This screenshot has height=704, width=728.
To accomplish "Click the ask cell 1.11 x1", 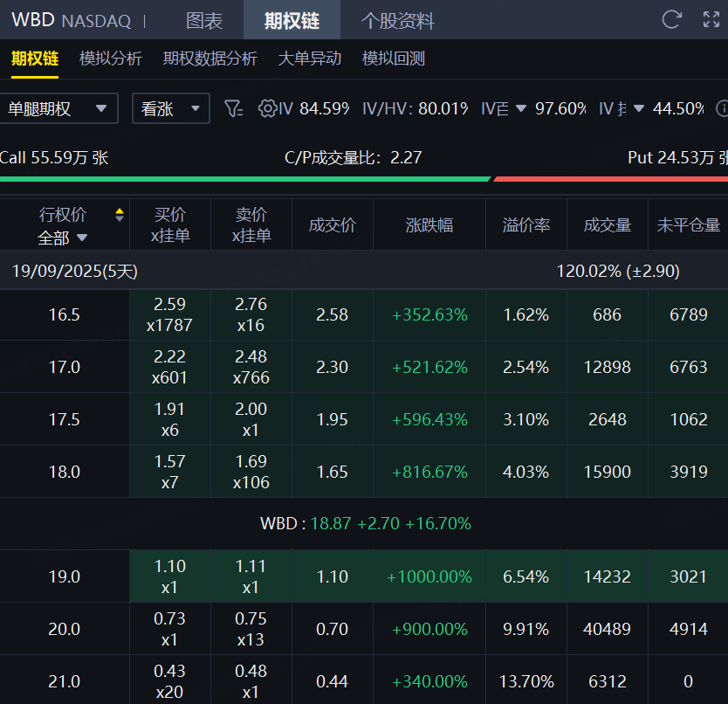I will [251, 576].
